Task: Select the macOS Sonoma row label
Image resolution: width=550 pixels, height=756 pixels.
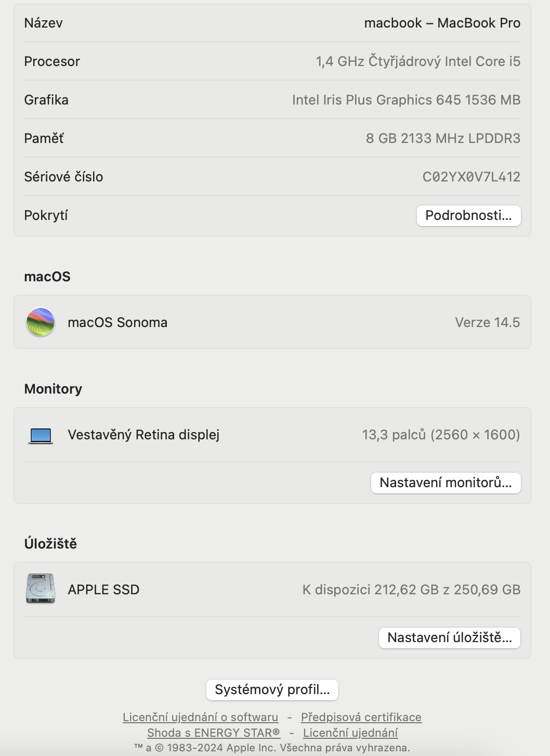Action: click(x=117, y=323)
